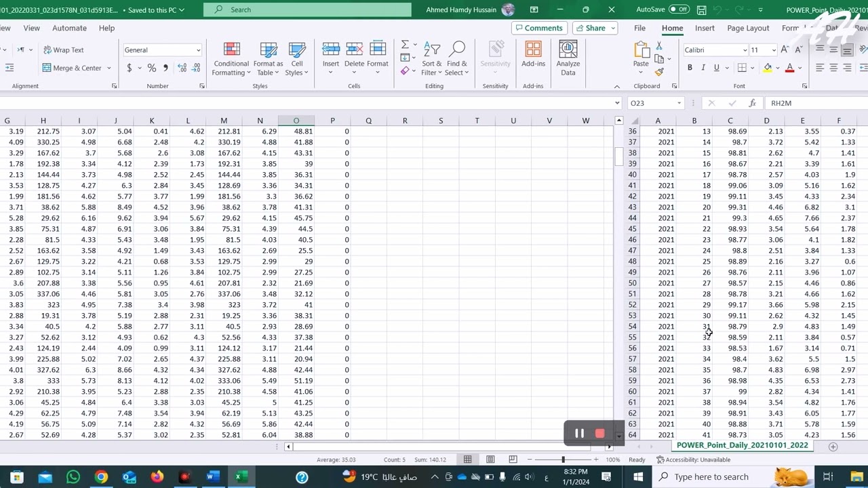Screen dimensions: 868x488
Task: Open the General number format dropdown
Action: (198, 50)
